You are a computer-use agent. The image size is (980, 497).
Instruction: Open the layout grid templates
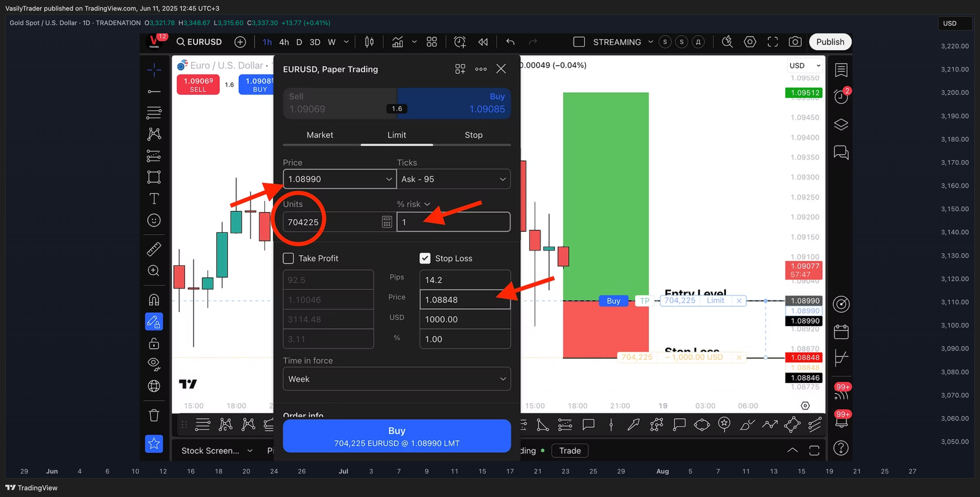click(x=432, y=42)
